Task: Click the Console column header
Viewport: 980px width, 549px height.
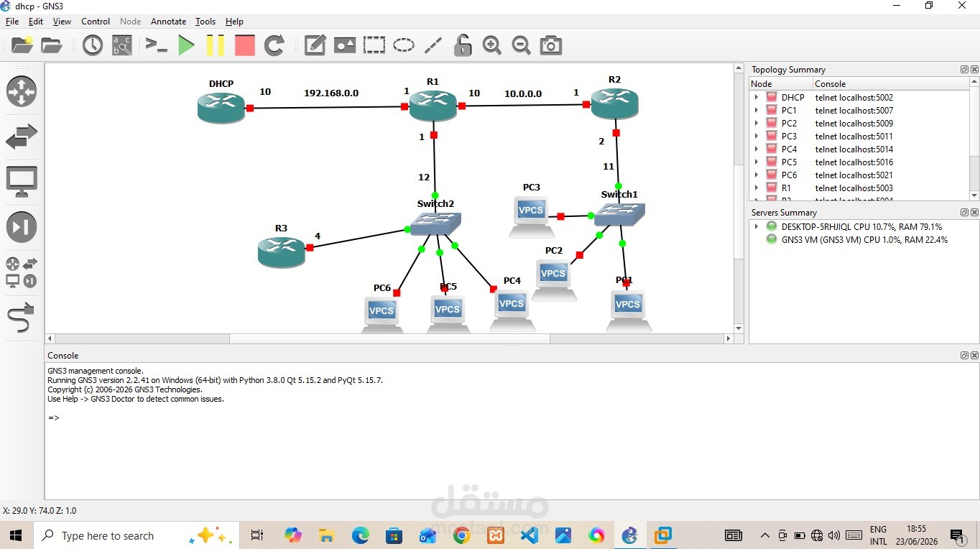Action: tap(891, 84)
